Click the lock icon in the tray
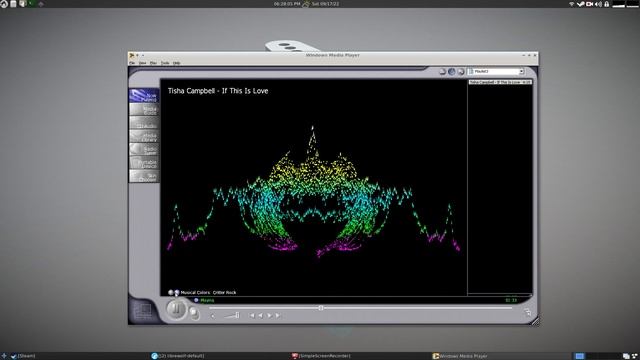This screenshot has width=640, height=360. click(x=607, y=4)
